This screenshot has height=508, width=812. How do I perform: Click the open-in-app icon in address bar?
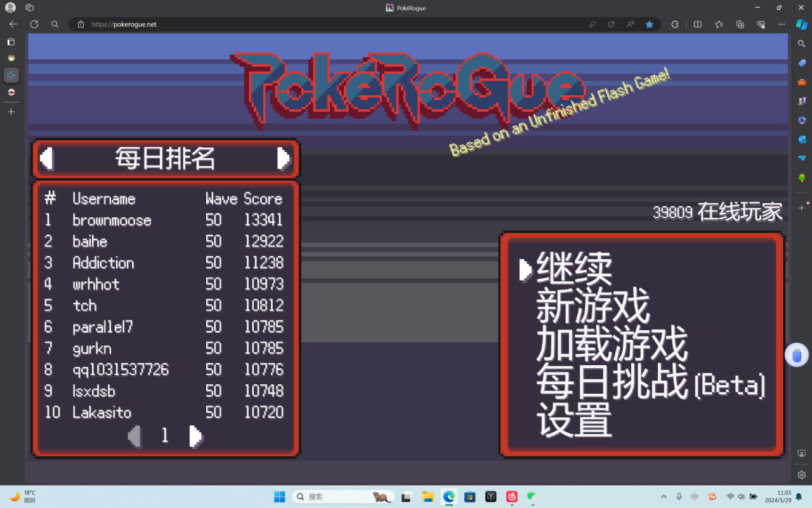tap(612, 24)
